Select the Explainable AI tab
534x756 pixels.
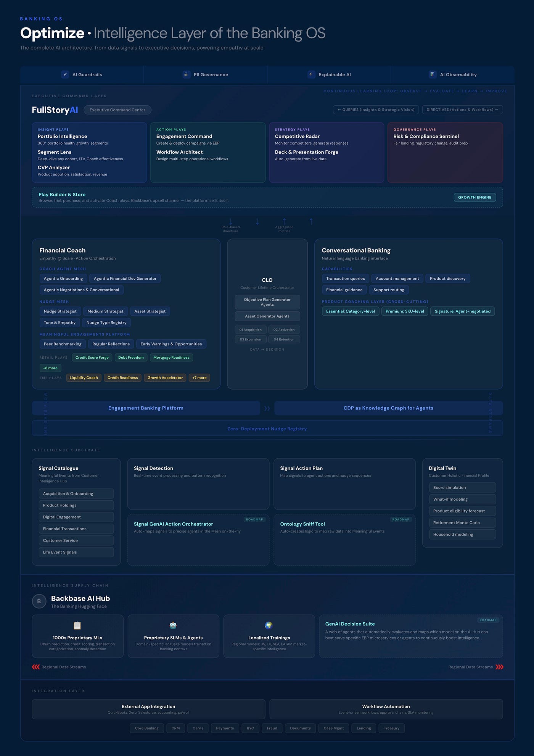329,74
